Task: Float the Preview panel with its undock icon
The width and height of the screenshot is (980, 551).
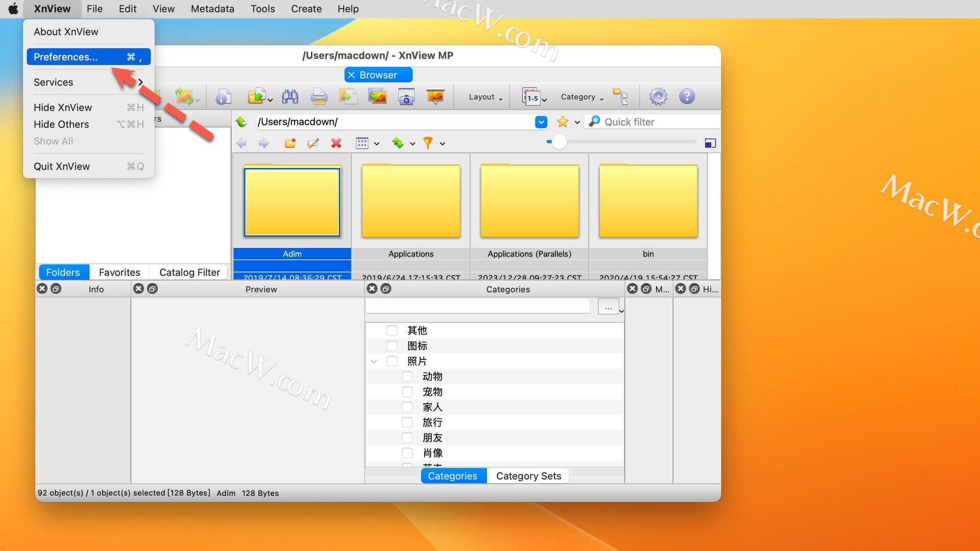Action: (x=152, y=289)
